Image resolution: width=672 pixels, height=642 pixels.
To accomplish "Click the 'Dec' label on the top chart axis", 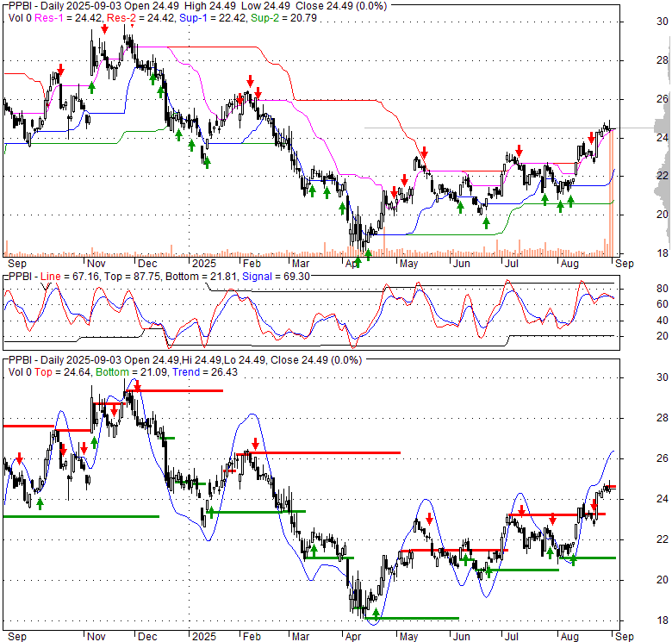I will coord(147,264).
